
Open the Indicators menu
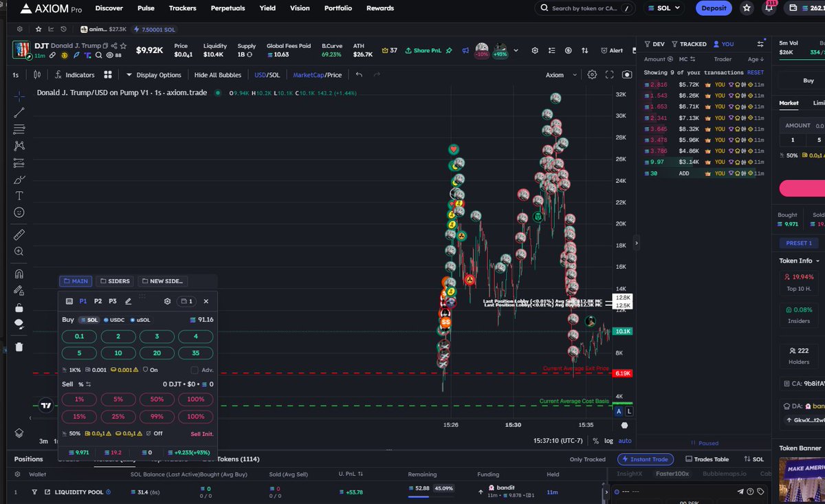coord(76,75)
